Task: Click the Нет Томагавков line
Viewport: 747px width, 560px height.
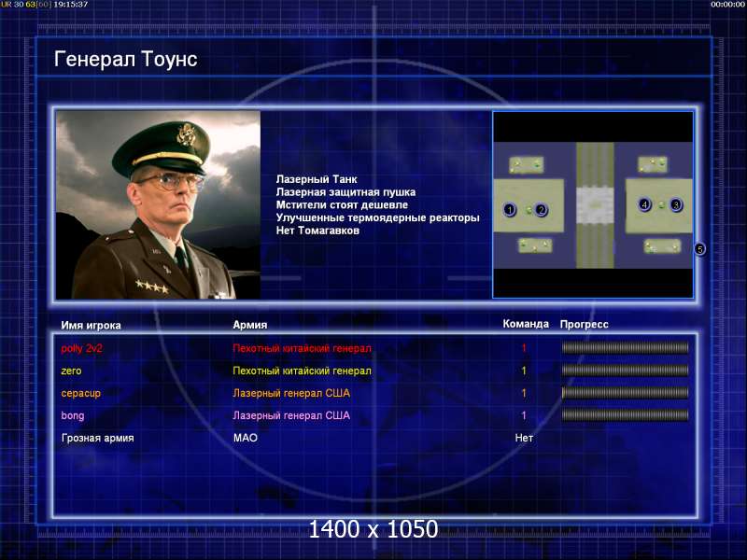Action: [317, 231]
